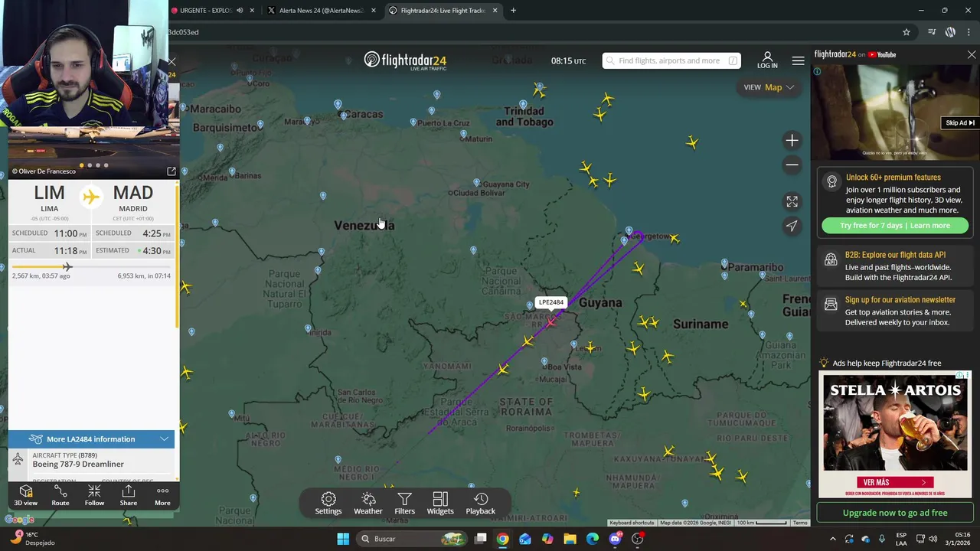Zoom in the map with plus button

click(x=792, y=140)
